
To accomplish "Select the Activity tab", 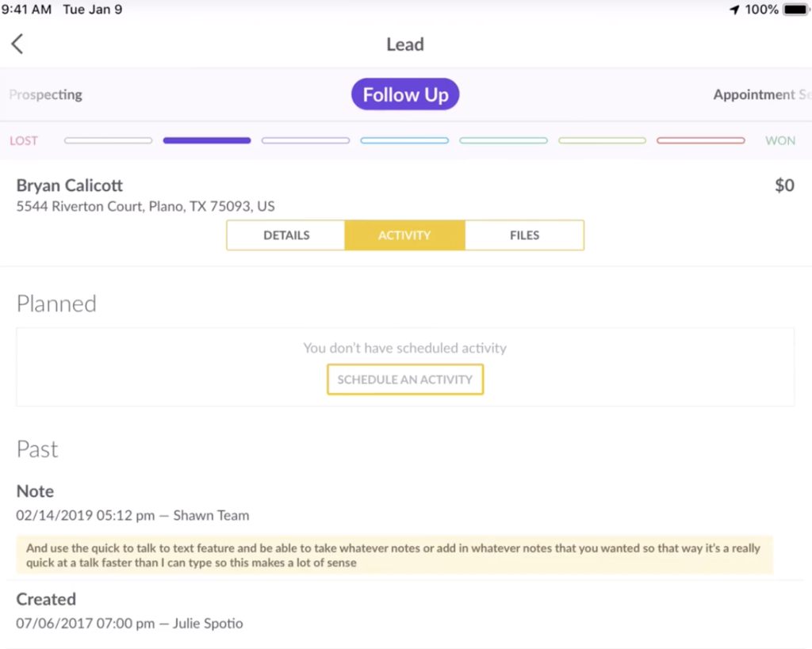I will 404,235.
